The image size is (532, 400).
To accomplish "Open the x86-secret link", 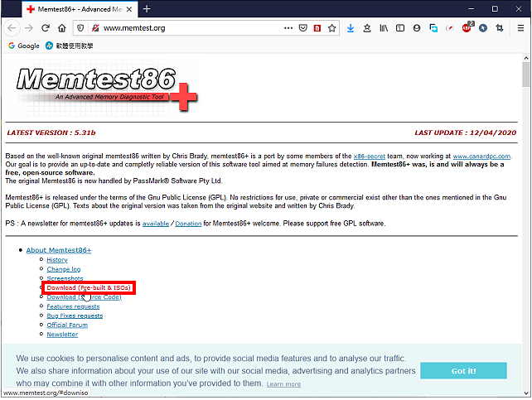I will [x=369, y=157].
